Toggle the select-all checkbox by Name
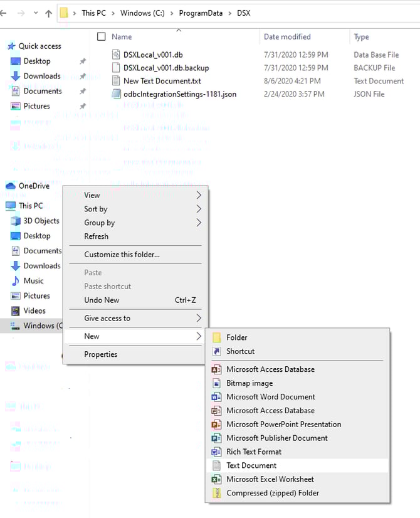The image size is (420, 518). pos(102,36)
